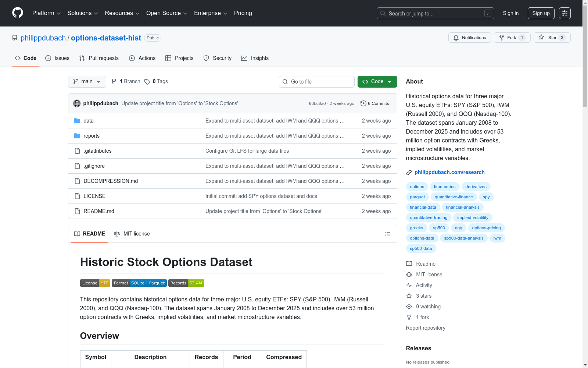Click the GitHub logo home icon
Viewport: 588px width, 368px height.
(x=18, y=13)
